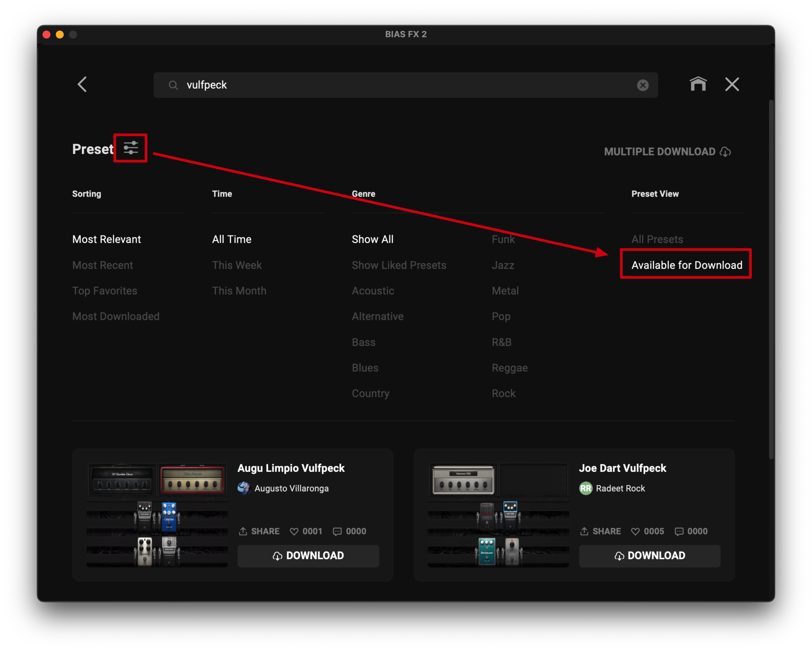This screenshot has height=651, width=812.
Task: Sort presets by Most Recent
Action: [x=103, y=265]
